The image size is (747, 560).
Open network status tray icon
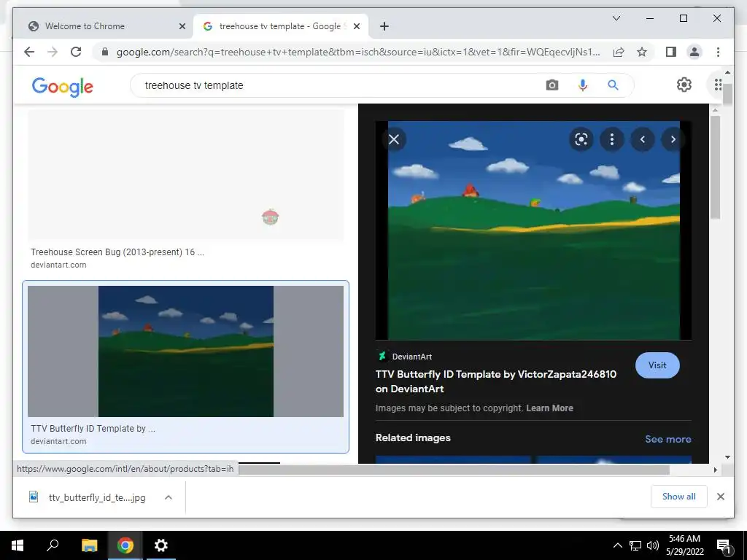pos(635,545)
